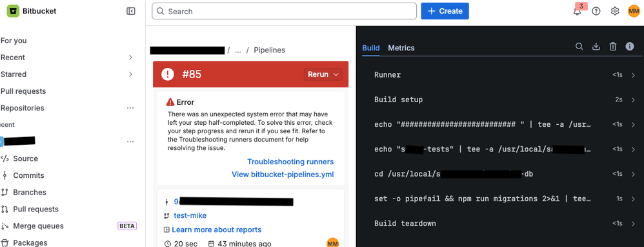644x247 pixels.
Task: Open the notifications bell
Action: click(578, 11)
